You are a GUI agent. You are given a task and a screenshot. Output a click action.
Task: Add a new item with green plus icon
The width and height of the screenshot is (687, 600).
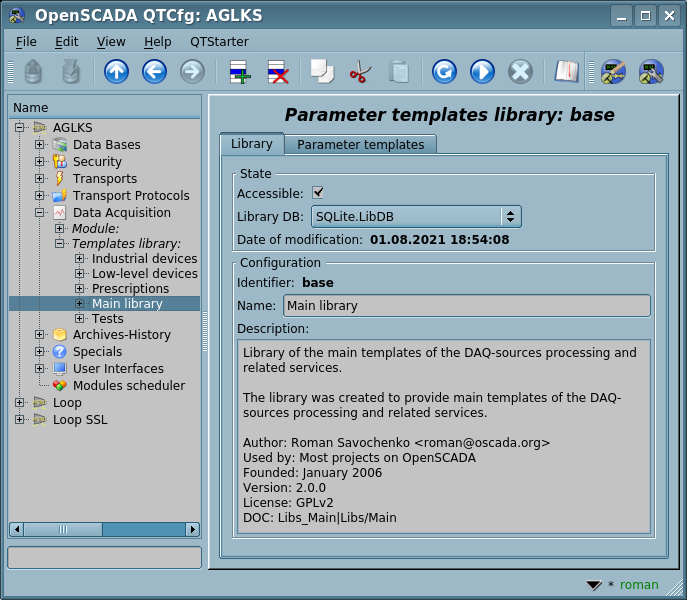click(x=240, y=72)
